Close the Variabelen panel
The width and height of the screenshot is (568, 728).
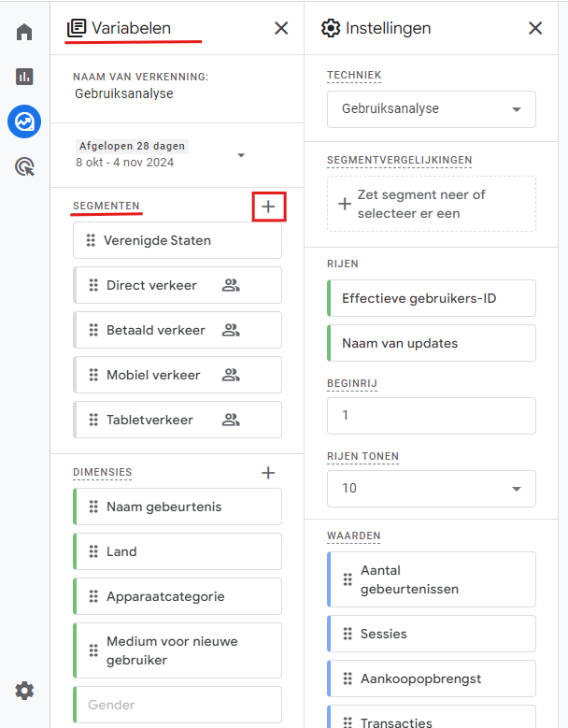(281, 28)
